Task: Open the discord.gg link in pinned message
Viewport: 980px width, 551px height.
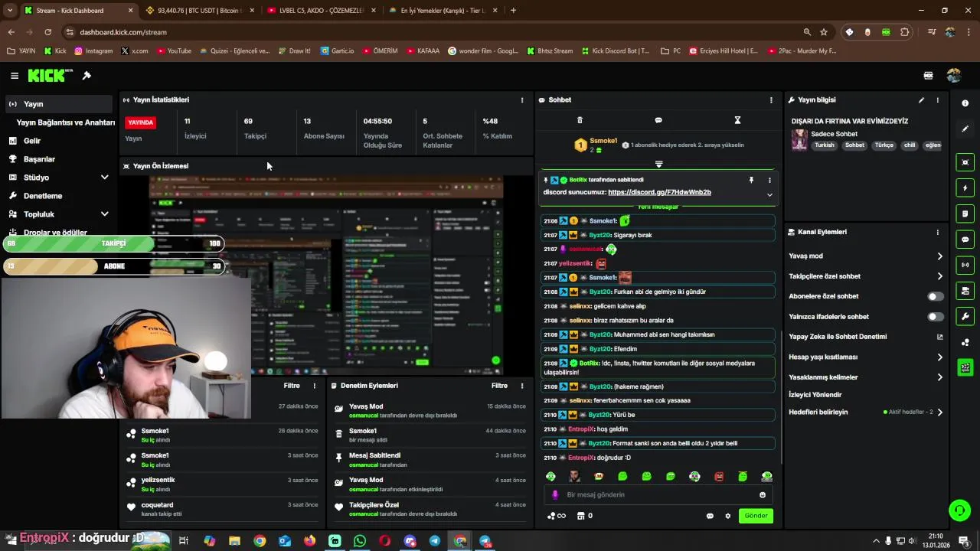Action: coord(659,192)
